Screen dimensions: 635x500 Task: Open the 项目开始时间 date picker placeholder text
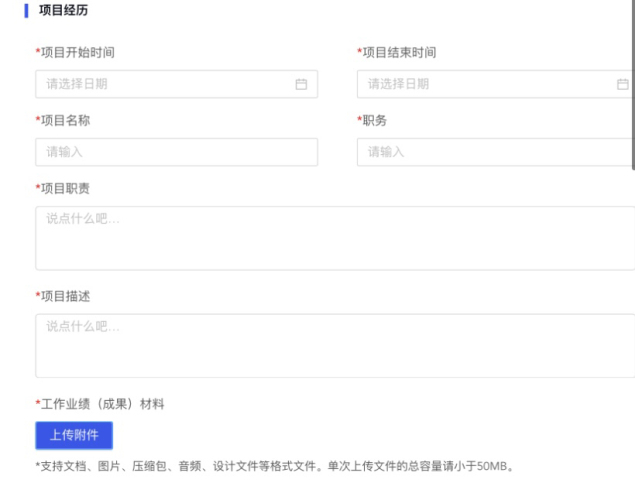[77, 84]
